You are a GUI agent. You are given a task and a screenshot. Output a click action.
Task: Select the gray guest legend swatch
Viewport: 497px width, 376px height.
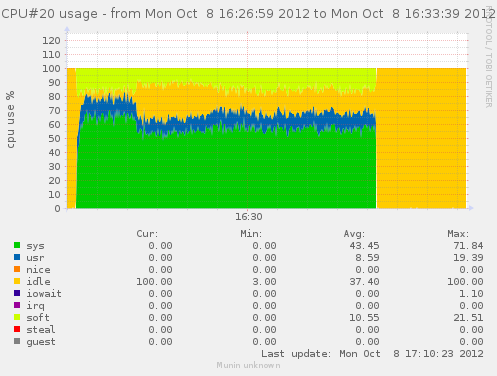pos(17,341)
